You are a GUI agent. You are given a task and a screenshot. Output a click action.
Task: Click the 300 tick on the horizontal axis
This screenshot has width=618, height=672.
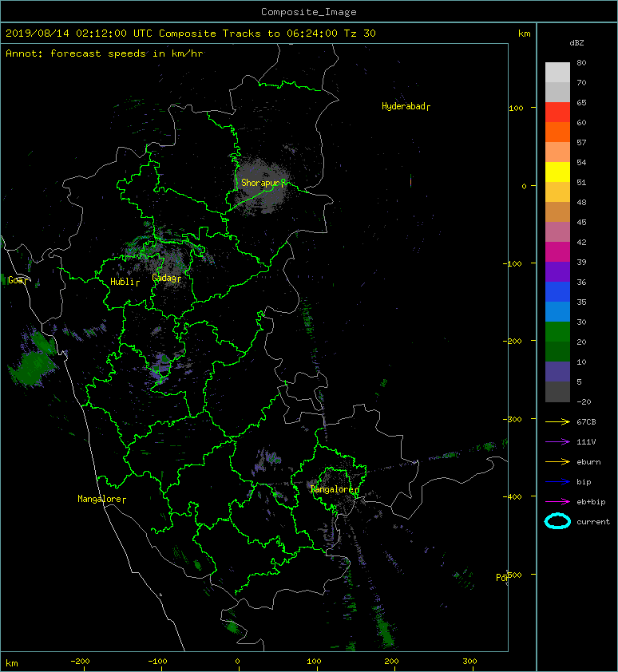469,662
